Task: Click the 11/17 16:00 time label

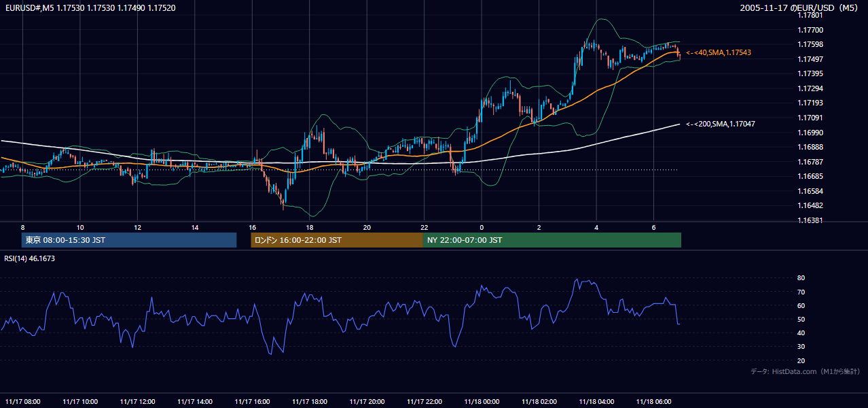Action: click(252, 401)
